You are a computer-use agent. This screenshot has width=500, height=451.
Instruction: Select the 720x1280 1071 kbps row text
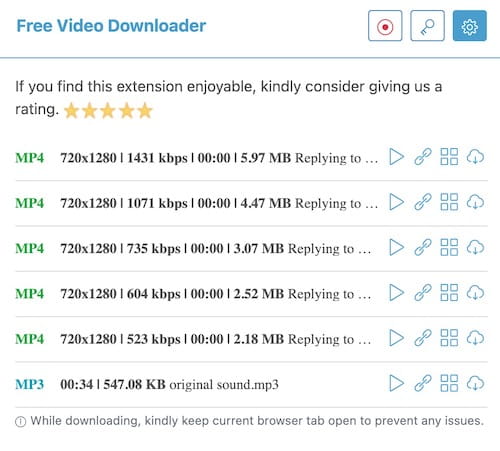click(x=219, y=203)
